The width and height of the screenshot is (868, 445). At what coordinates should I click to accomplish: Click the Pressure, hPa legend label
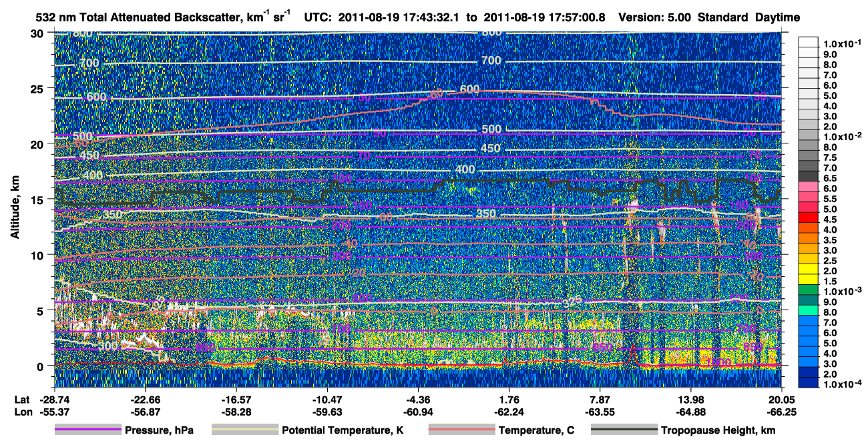159,430
